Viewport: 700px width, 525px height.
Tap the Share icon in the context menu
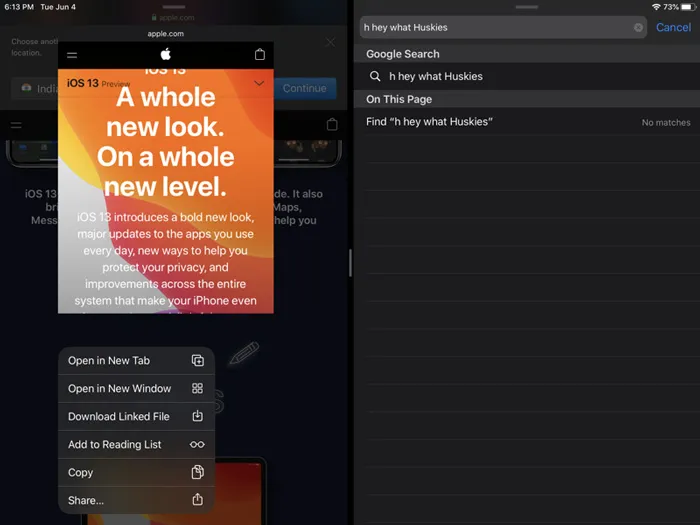pyautogui.click(x=197, y=500)
